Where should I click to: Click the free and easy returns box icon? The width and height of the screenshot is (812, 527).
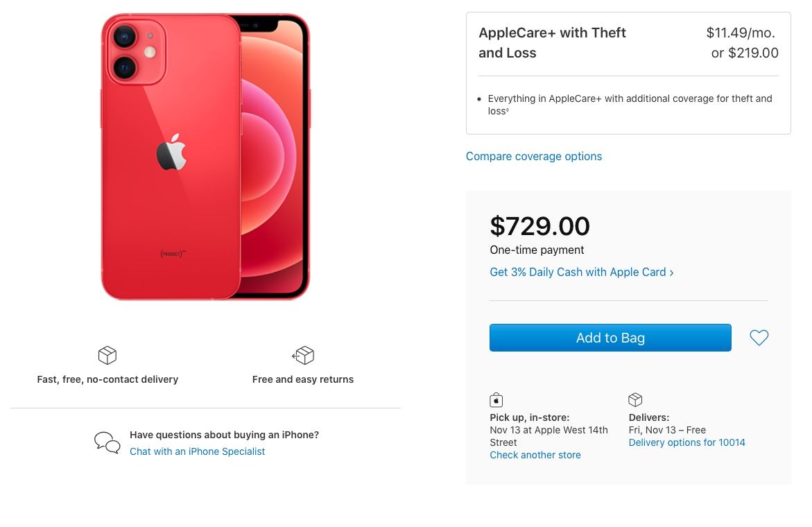tap(303, 355)
